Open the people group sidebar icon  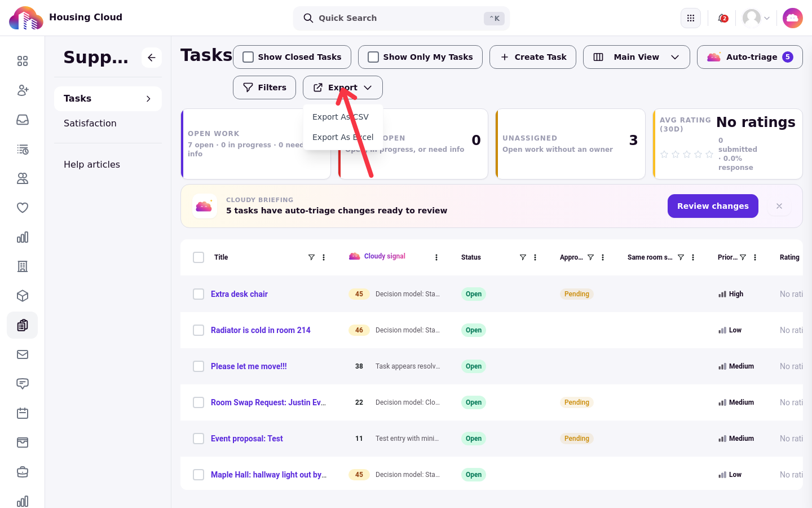click(23, 178)
